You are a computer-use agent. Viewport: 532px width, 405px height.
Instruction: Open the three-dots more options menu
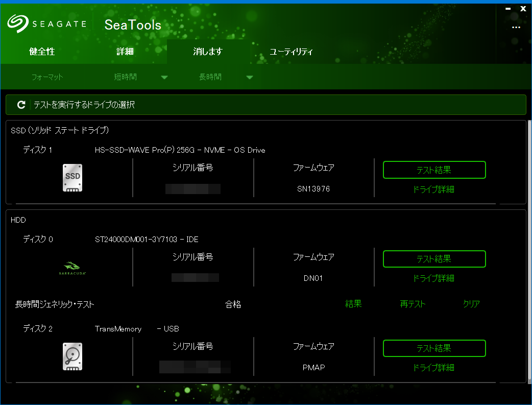tap(516, 27)
